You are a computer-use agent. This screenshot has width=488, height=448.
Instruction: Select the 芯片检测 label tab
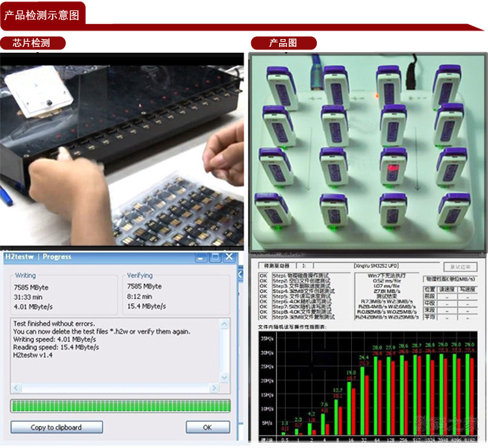click(31, 44)
